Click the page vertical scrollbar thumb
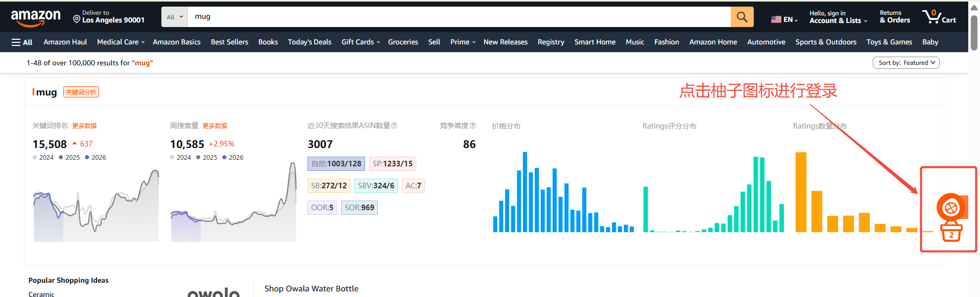The height and width of the screenshot is (297, 980). coord(974,33)
